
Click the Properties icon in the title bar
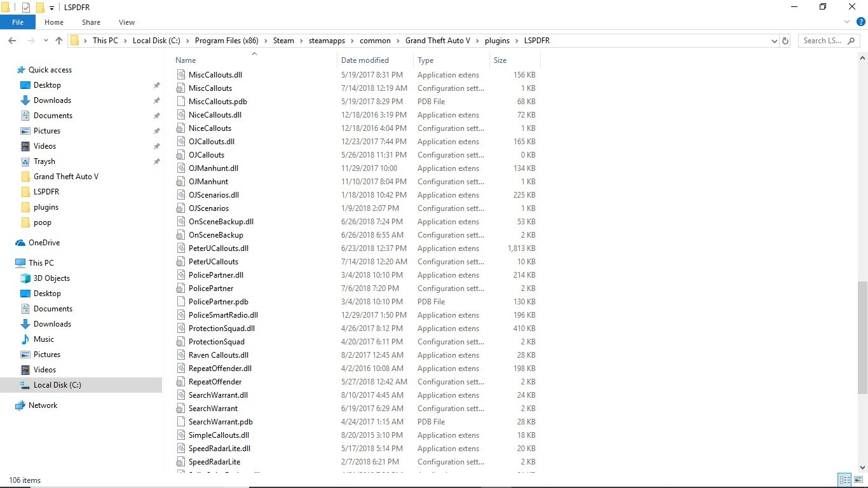click(x=26, y=7)
